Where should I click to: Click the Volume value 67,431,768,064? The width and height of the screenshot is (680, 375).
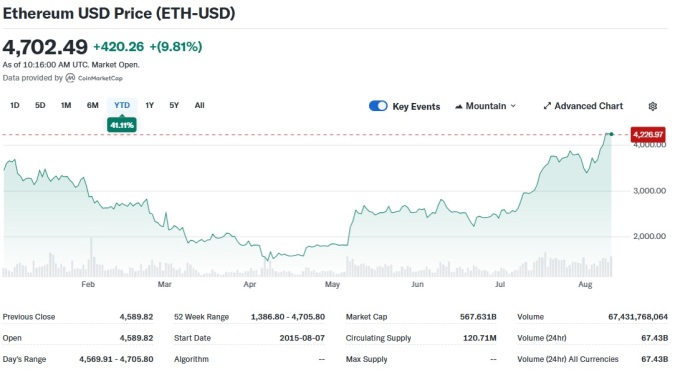click(x=638, y=317)
